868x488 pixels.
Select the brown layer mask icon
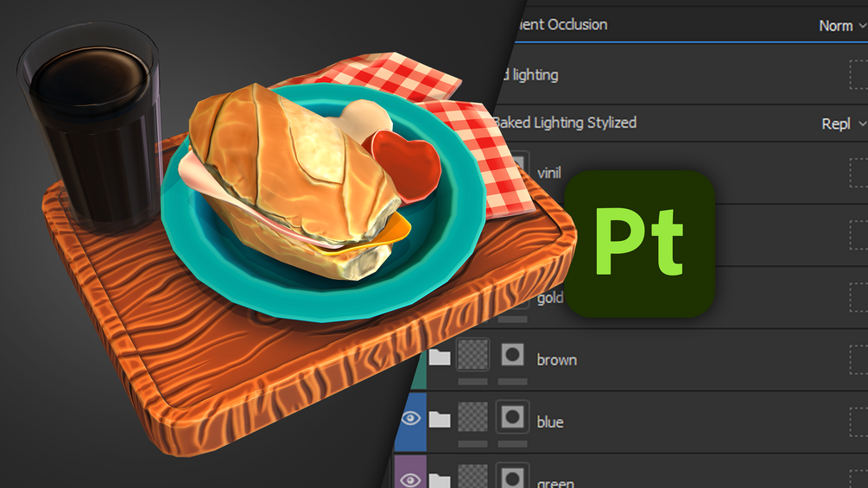(513, 355)
